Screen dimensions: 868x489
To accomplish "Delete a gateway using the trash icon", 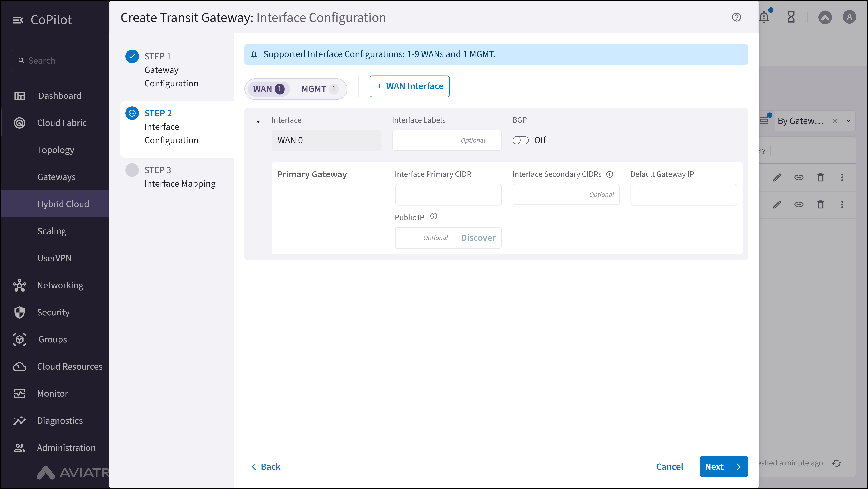I will tap(820, 177).
